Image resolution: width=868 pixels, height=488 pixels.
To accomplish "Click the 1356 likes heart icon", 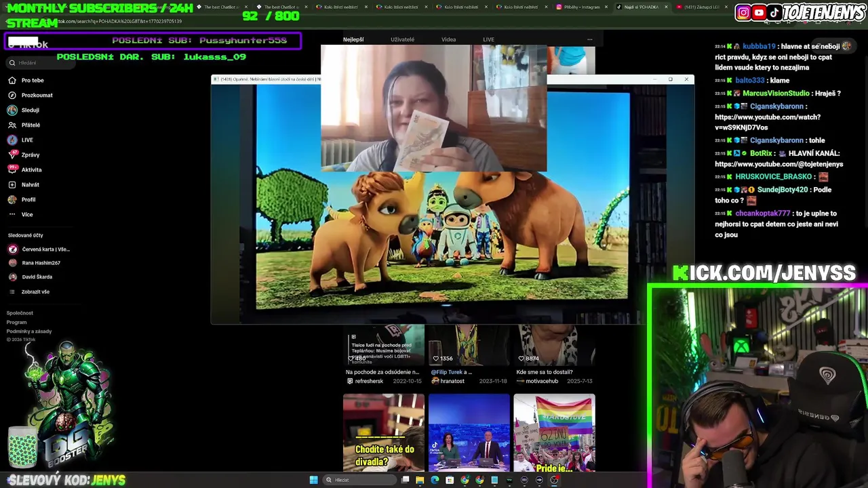I will point(435,358).
